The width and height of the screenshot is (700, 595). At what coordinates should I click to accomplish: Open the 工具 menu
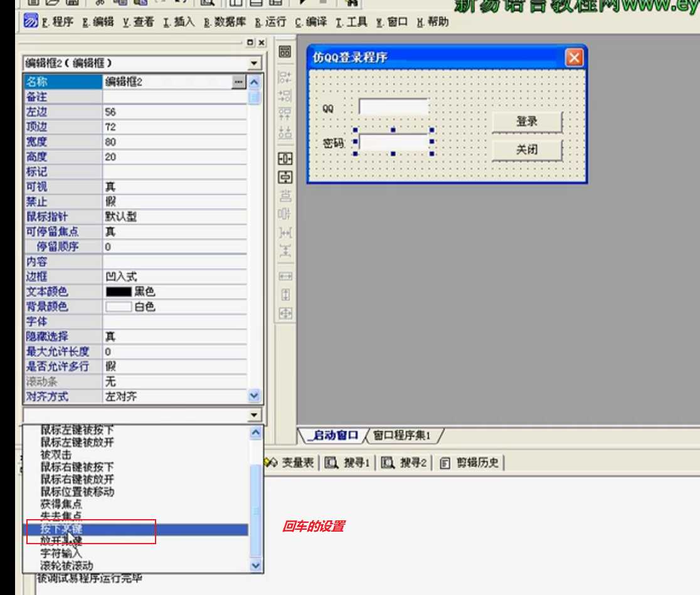351,21
